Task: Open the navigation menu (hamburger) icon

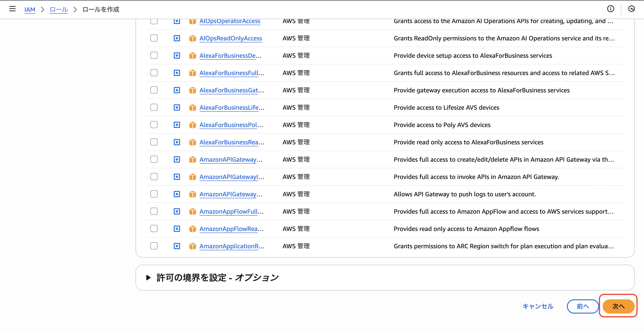Action: coord(12,9)
